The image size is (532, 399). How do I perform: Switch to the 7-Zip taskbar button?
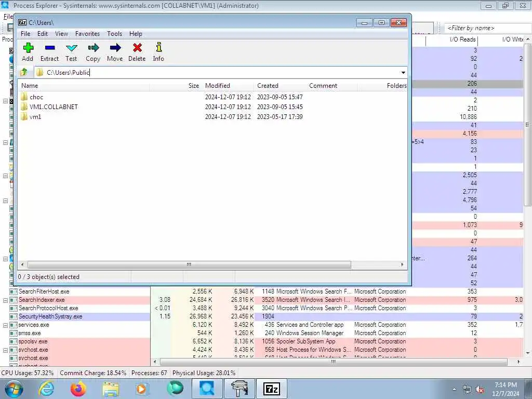[x=272, y=389]
